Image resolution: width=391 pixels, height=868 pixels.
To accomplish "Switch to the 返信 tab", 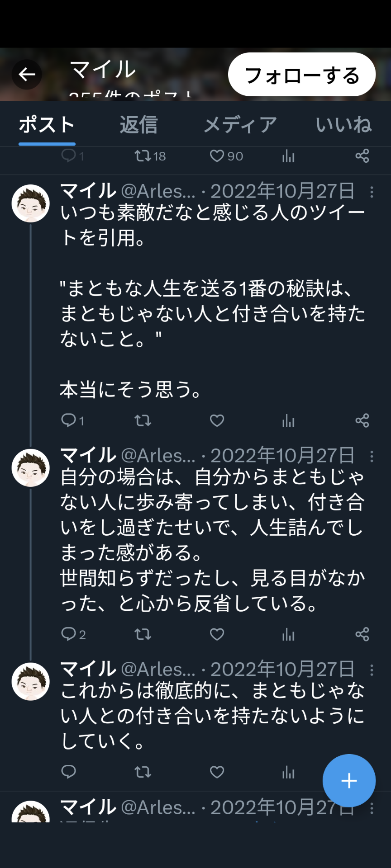I will click(138, 125).
